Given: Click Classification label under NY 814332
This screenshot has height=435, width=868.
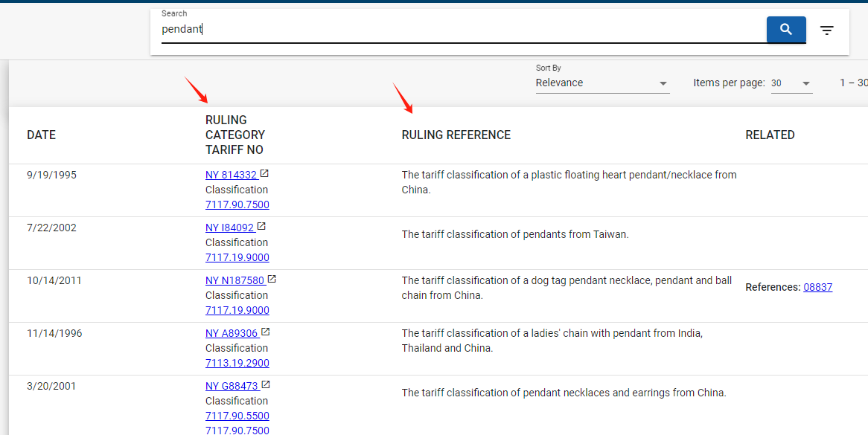Looking at the screenshot, I should point(237,190).
